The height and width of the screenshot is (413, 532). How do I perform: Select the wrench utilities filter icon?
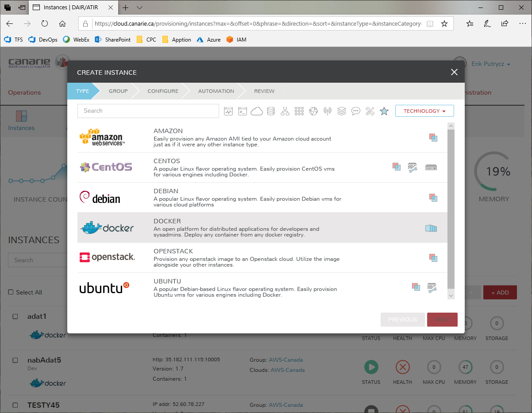[370, 111]
